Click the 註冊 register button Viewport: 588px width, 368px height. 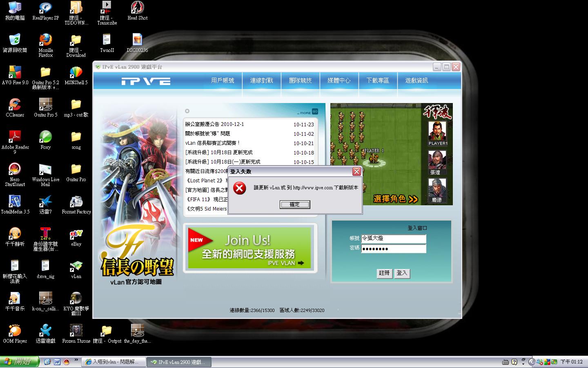tap(384, 273)
